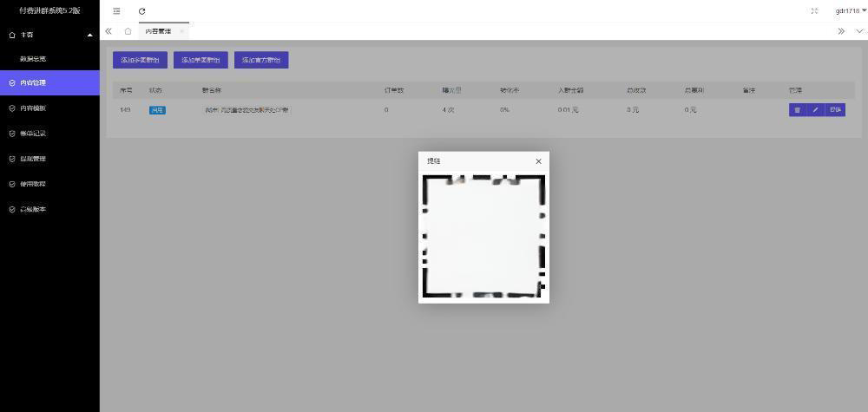
Task: Open 帐单记录 in the sidebar
Action: click(x=49, y=134)
